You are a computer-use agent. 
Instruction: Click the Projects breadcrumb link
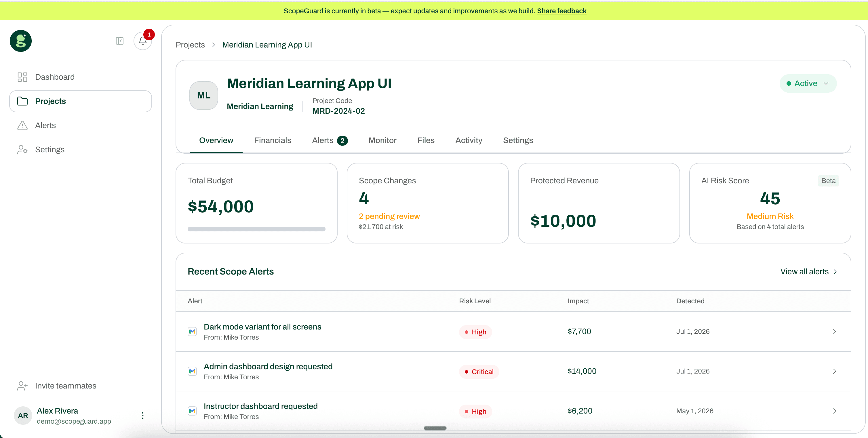click(190, 45)
